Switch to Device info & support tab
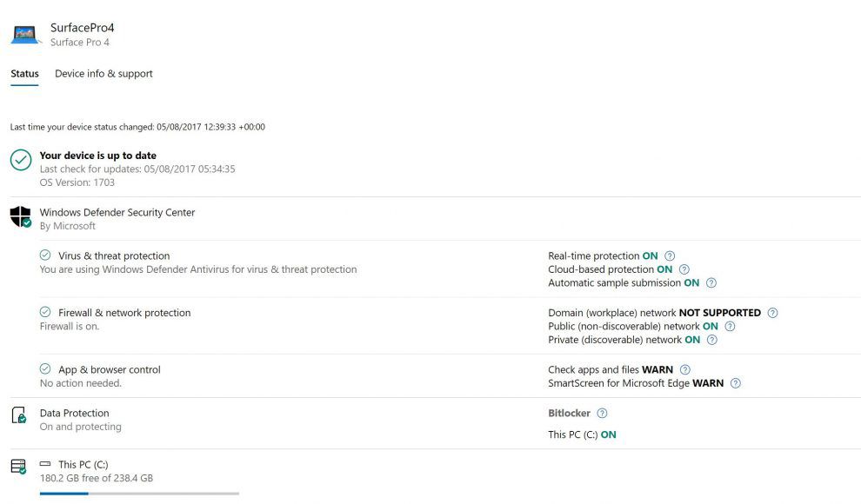The width and height of the screenshot is (861, 504). [x=103, y=74]
